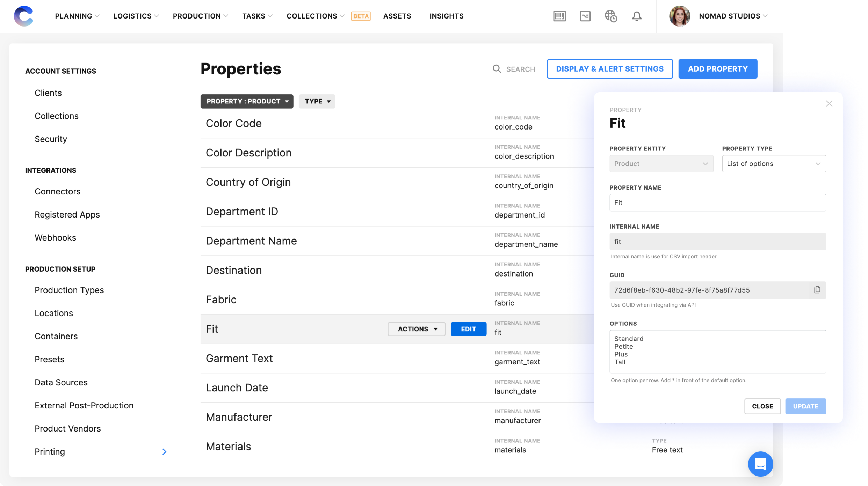Switch to the Insights section
The image size is (868, 486).
click(x=446, y=16)
